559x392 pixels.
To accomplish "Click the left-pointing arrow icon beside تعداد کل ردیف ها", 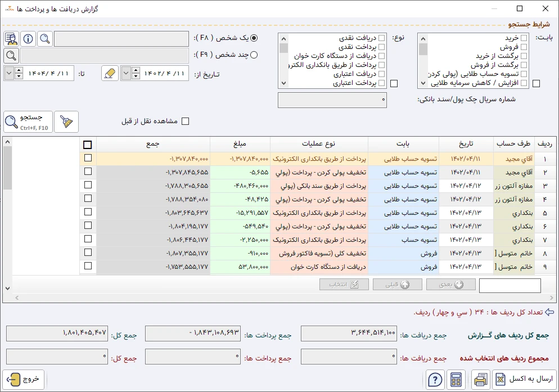I will [550, 313].
